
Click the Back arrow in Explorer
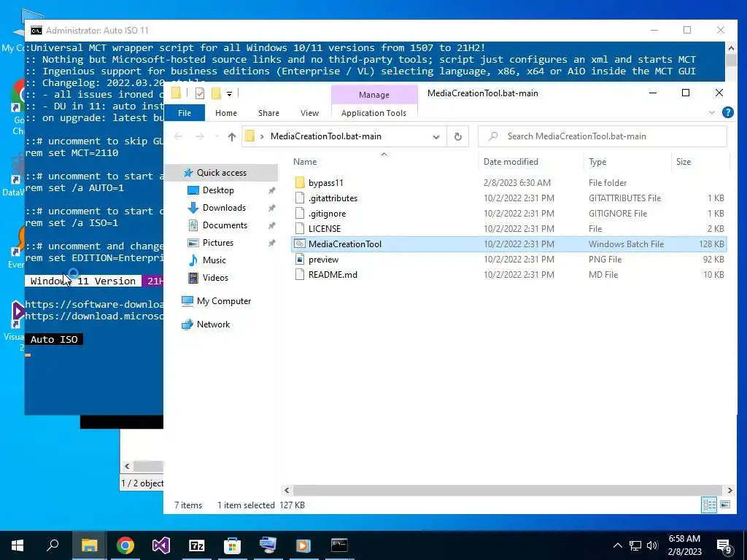[179, 136]
